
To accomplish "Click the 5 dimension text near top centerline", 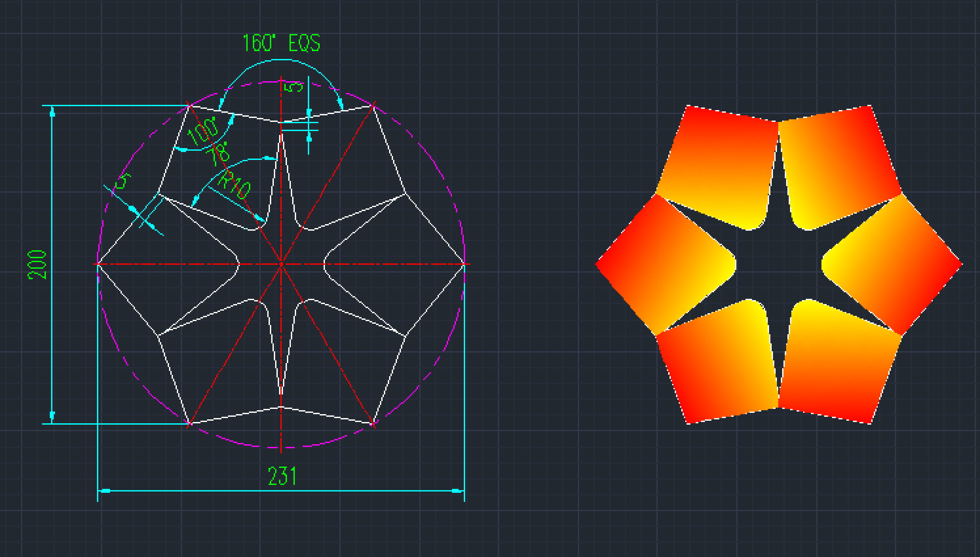I will [x=293, y=87].
